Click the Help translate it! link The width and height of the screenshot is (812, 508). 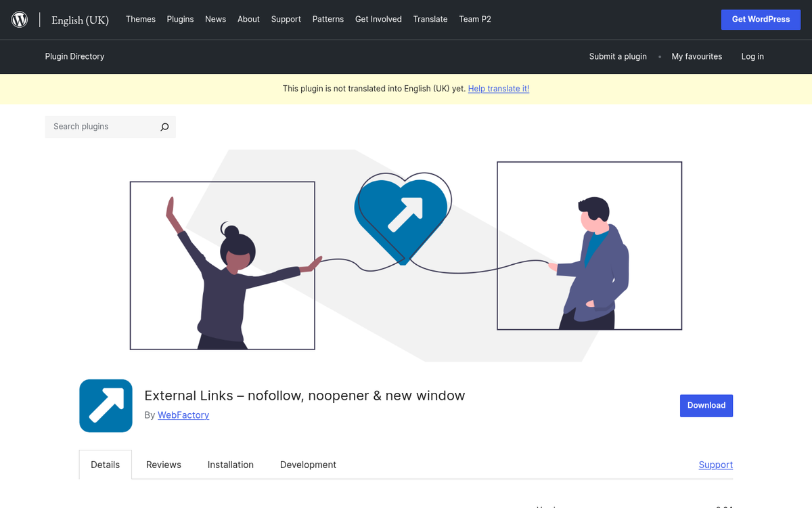(x=499, y=89)
